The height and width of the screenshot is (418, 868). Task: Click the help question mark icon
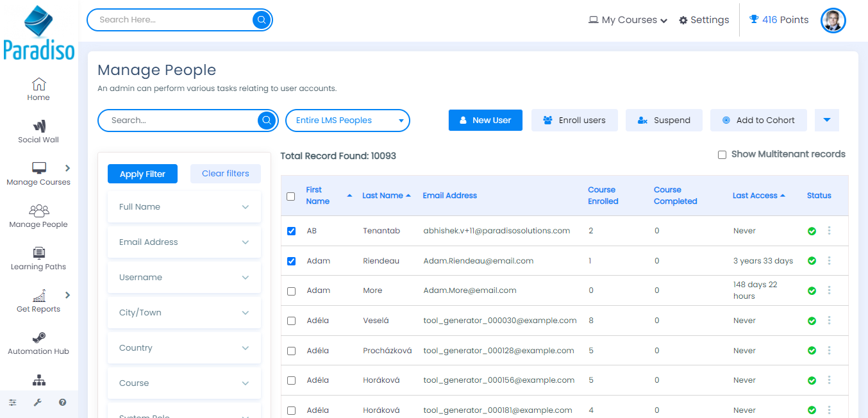tap(62, 403)
